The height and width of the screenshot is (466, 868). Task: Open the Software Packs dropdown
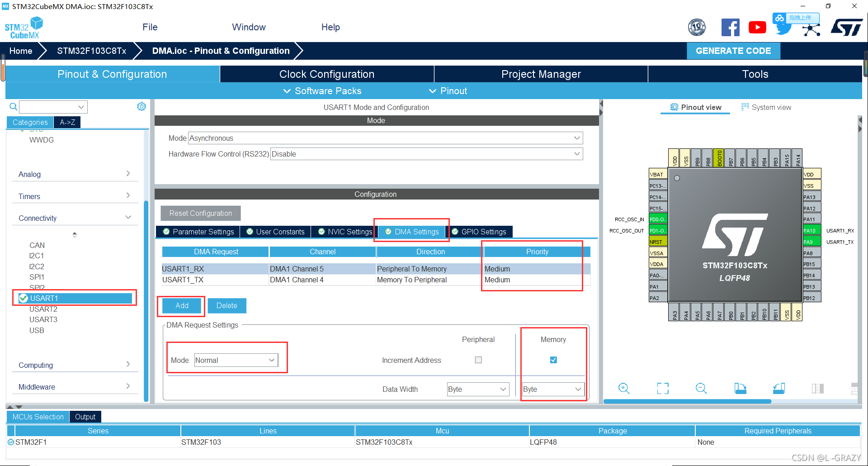click(x=322, y=91)
